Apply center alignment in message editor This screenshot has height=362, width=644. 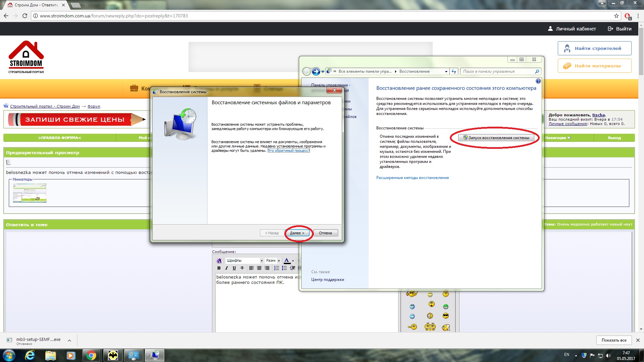(259, 268)
